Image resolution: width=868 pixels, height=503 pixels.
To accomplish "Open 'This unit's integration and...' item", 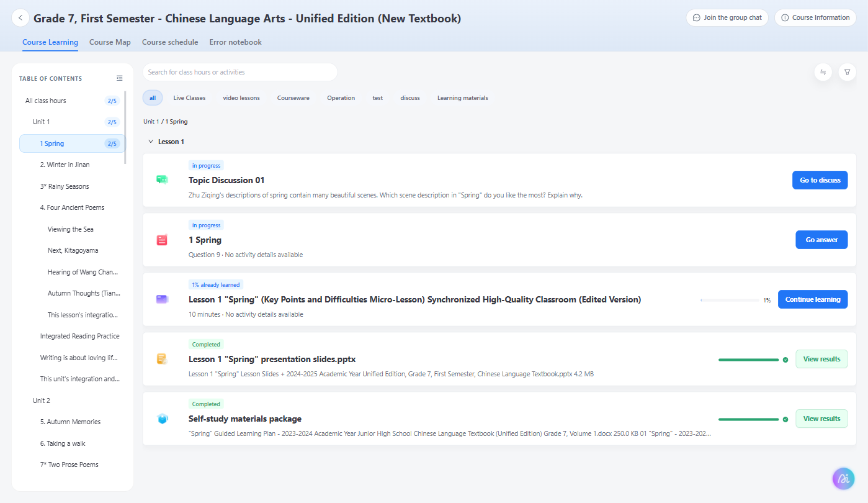I will point(80,379).
